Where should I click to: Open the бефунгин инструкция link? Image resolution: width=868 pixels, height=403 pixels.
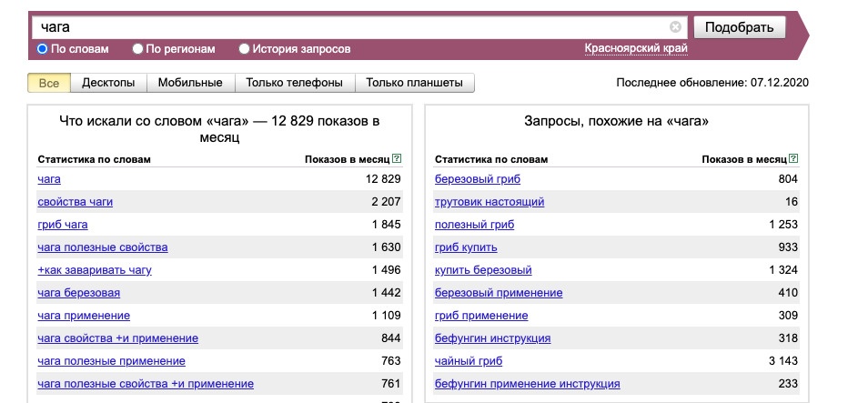click(492, 338)
